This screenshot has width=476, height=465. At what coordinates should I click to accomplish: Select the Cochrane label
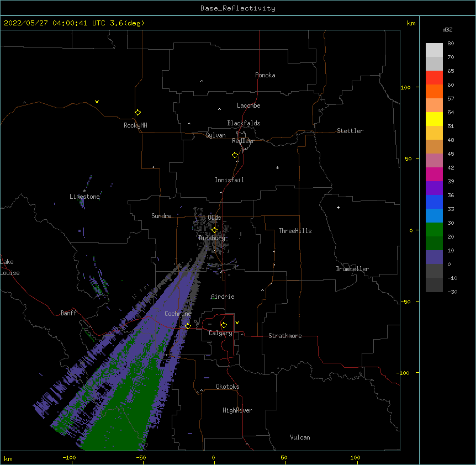pos(178,314)
